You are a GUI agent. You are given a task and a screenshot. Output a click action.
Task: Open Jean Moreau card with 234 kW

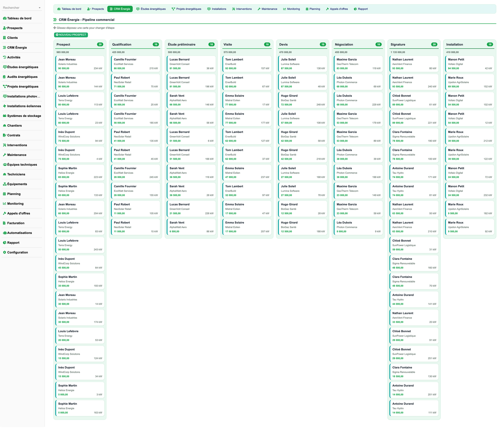click(x=80, y=64)
